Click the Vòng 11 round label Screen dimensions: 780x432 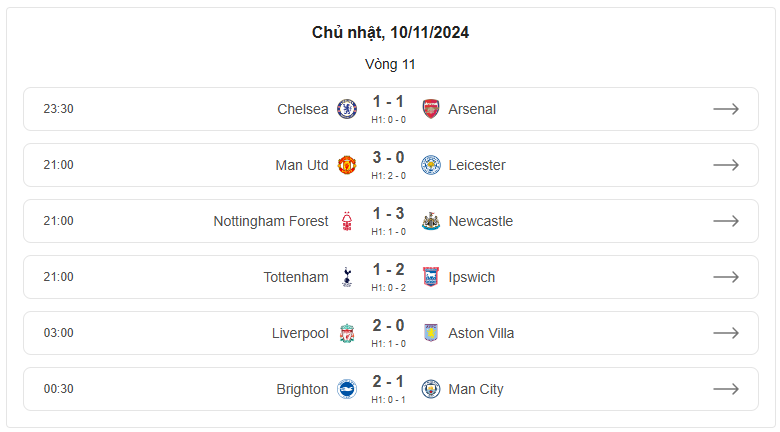point(390,64)
